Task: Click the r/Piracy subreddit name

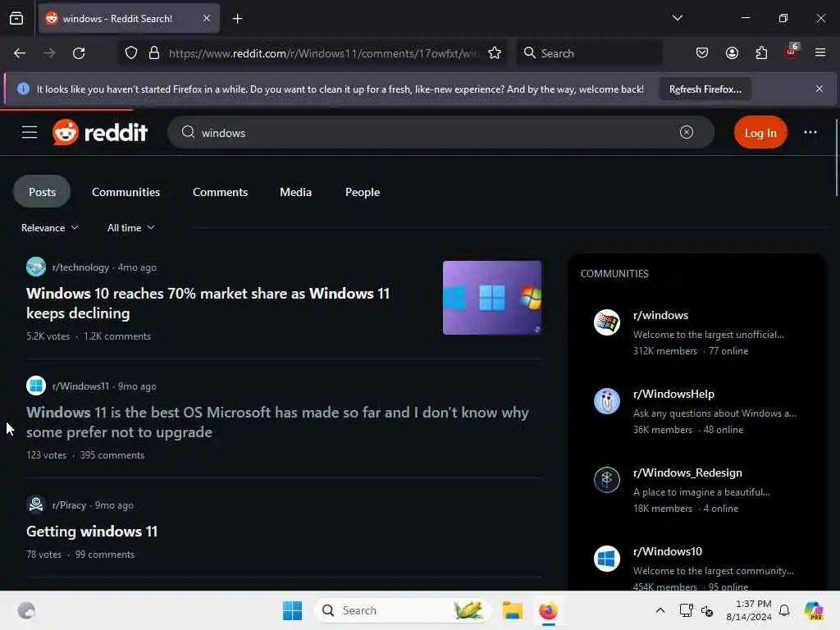Action: coord(69,505)
